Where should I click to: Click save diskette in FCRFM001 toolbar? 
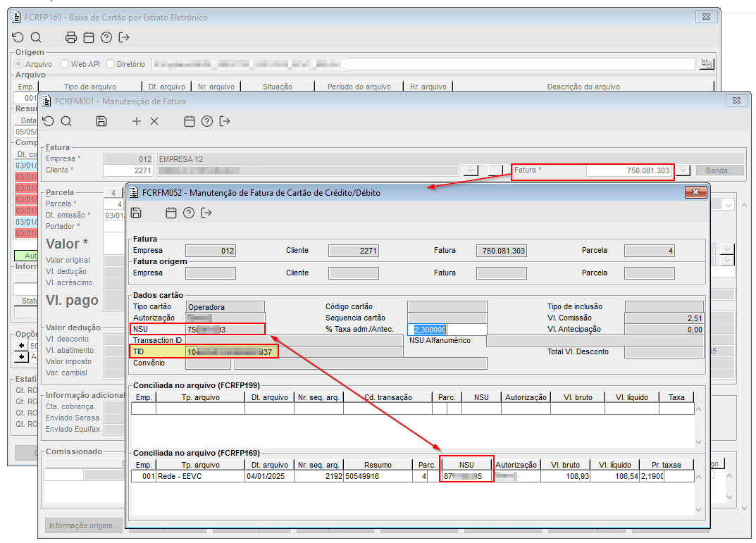click(x=101, y=121)
